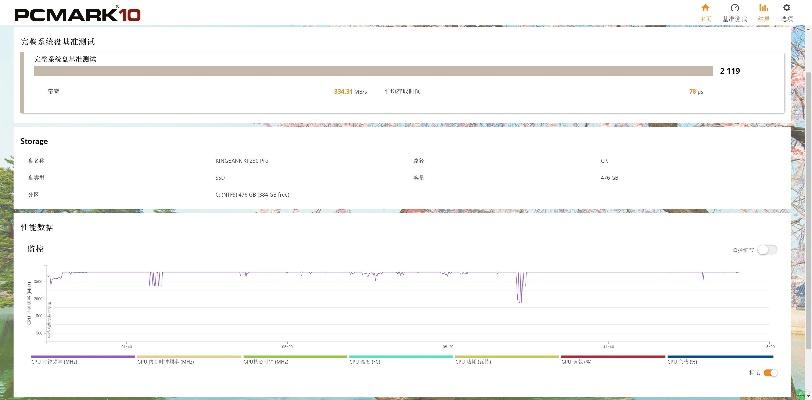812x400 pixels.
Task: Open the Benchmarks gauge icon tab
Action: (735, 12)
